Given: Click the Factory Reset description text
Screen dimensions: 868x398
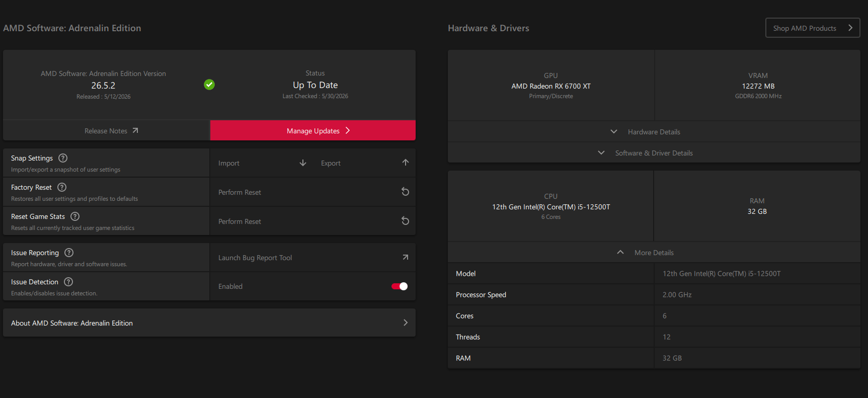Looking at the screenshot, I should [74, 199].
